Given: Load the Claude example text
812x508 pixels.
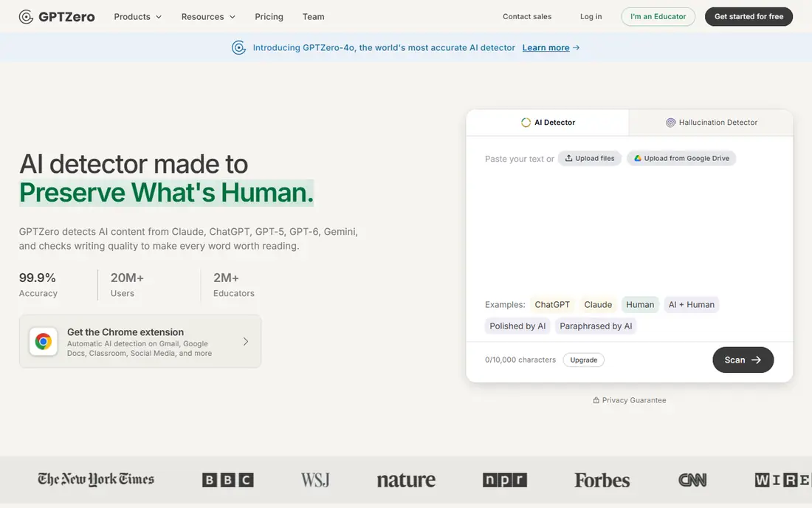Looking at the screenshot, I should (x=598, y=304).
